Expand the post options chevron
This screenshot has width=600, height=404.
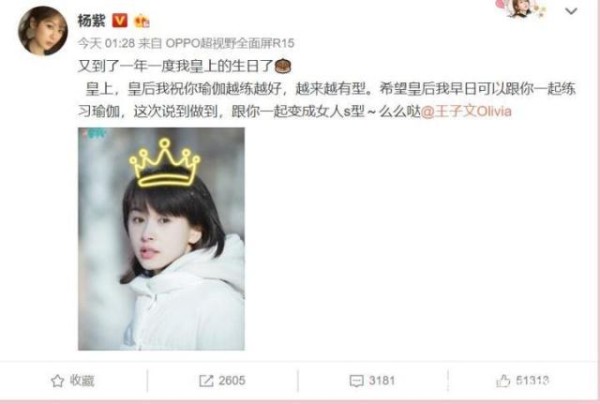pyautogui.click(x=571, y=11)
